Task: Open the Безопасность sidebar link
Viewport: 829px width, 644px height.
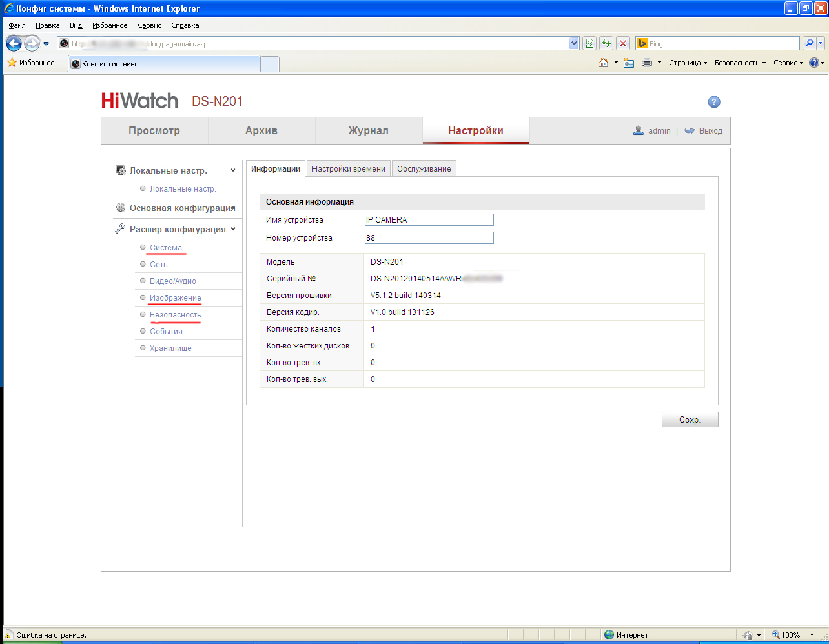Action: pyautogui.click(x=176, y=315)
